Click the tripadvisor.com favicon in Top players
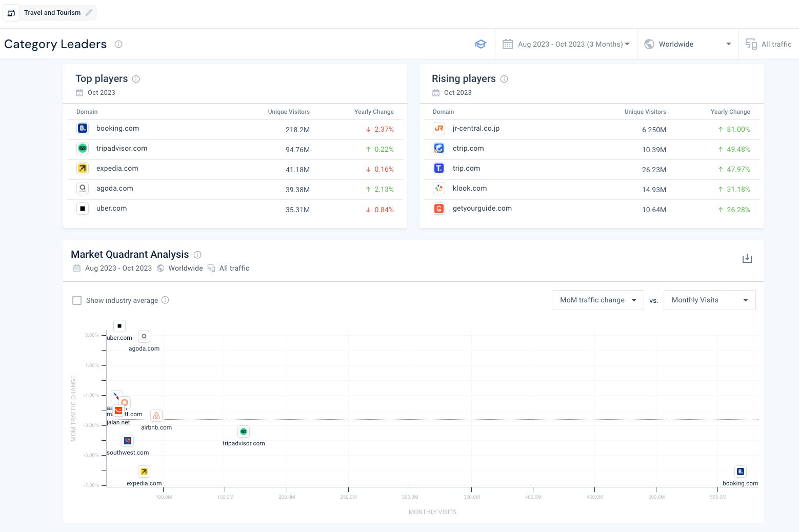799x532 pixels. pos(83,148)
